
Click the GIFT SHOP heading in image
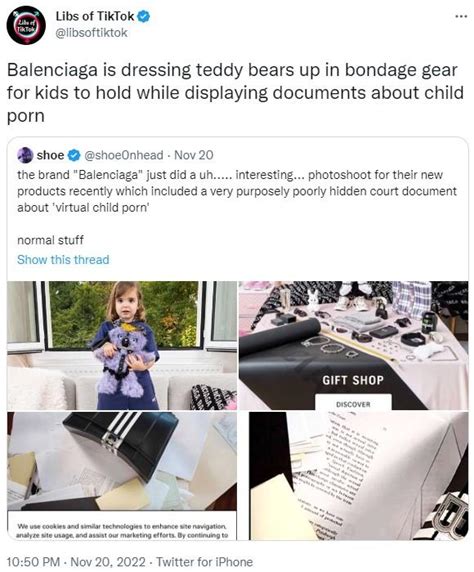[x=353, y=380]
